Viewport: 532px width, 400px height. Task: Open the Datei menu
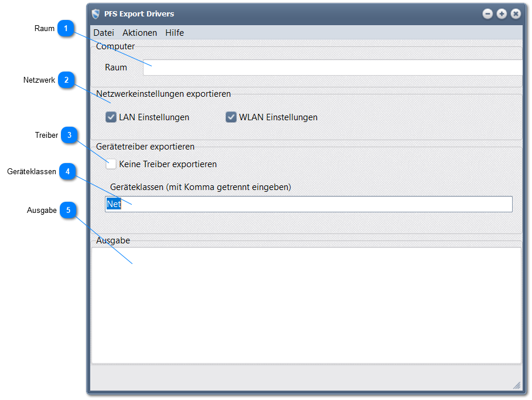(x=104, y=33)
